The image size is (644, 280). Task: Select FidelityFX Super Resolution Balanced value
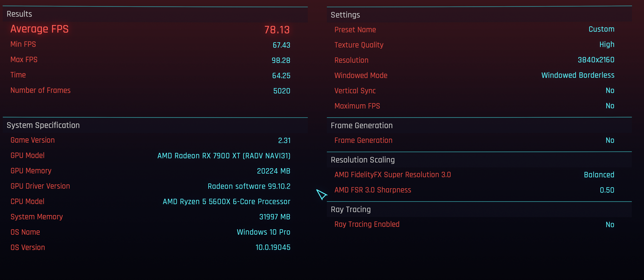(x=599, y=175)
